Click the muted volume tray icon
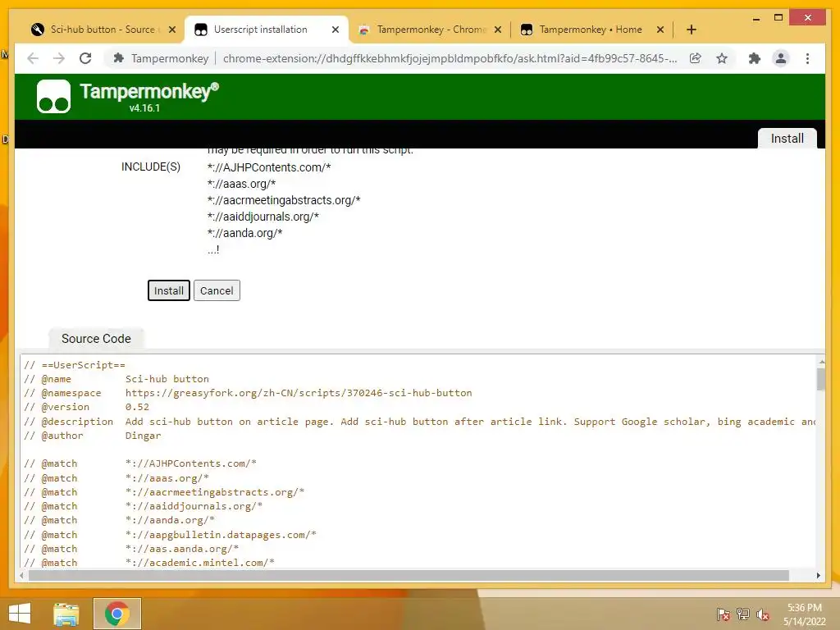 pyautogui.click(x=763, y=614)
